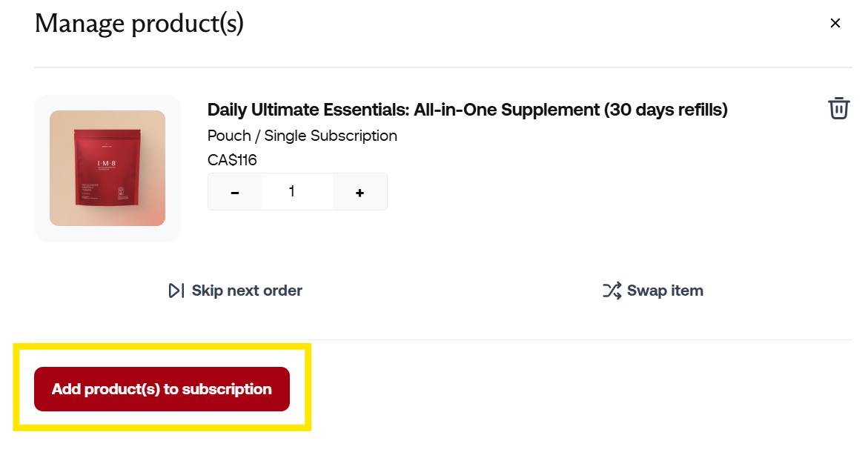Close the Manage product(s) dialog

point(835,23)
